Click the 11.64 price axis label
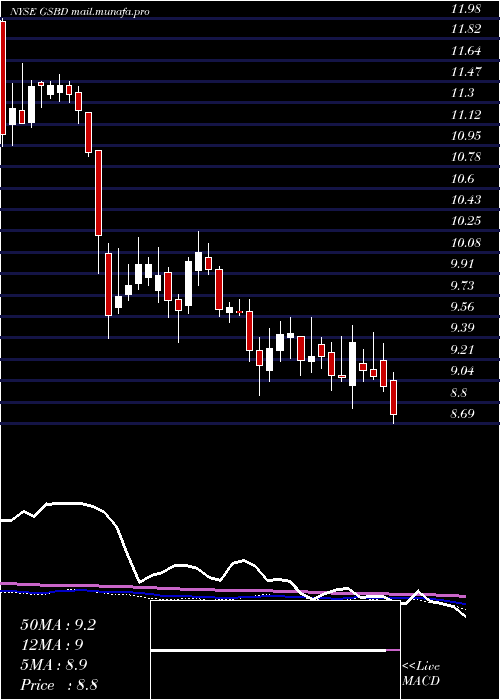This screenshot has width=500, height=700. coord(466,51)
